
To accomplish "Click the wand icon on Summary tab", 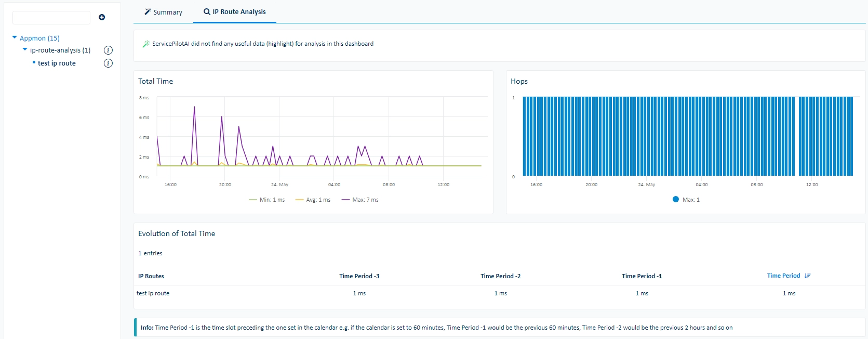I will tap(148, 11).
